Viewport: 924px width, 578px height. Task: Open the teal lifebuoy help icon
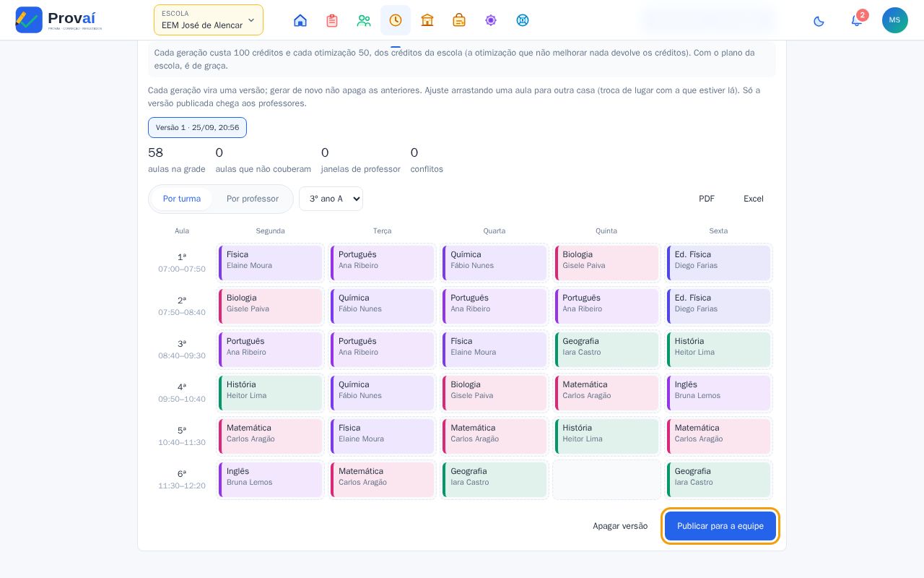tap(523, 20)
